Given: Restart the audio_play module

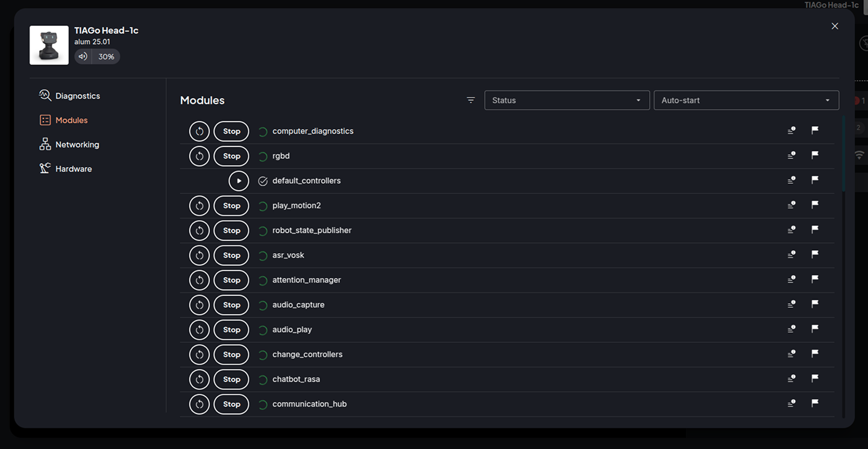Looking at the screenshot, I should point(200,330).
